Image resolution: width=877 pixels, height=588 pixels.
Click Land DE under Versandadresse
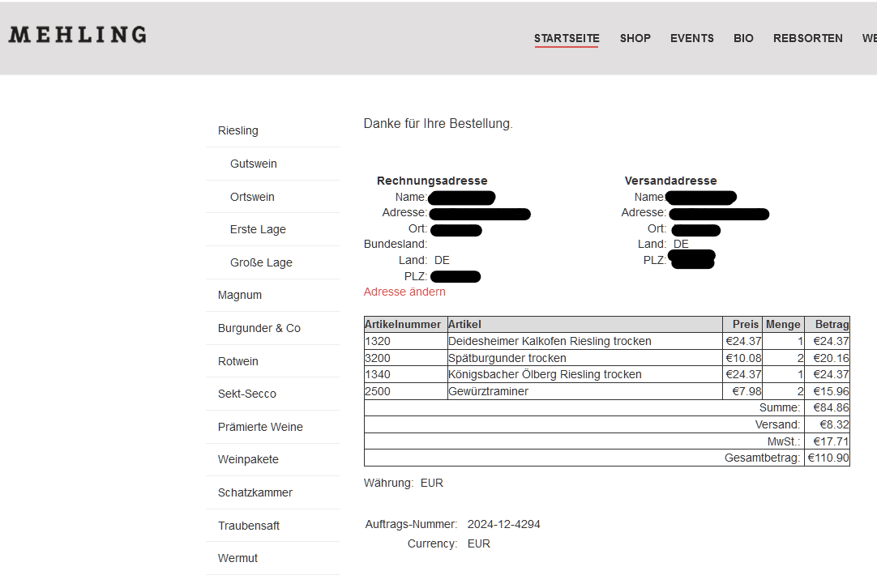point(681,245)
